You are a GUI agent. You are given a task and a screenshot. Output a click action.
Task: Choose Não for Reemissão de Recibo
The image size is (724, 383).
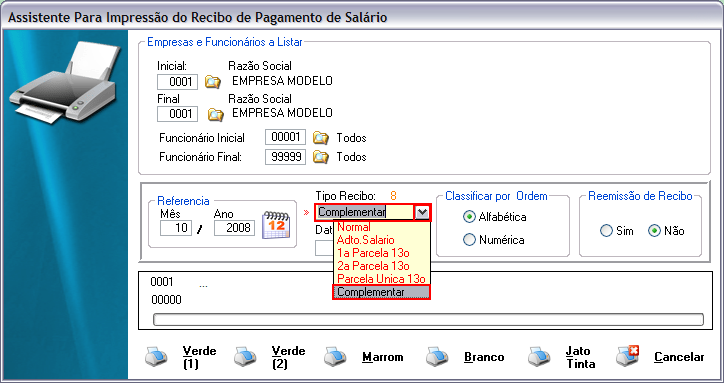click(654, 231)
